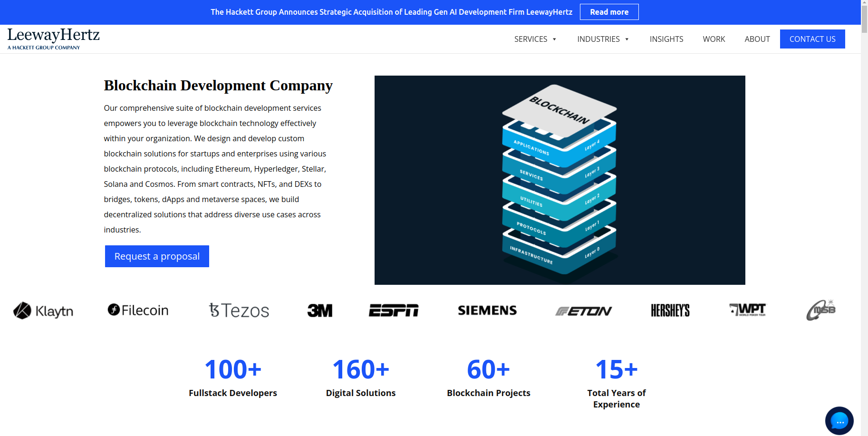Click the Blockchain Development Company heading

pyautogui.click(x=218, y=86)
